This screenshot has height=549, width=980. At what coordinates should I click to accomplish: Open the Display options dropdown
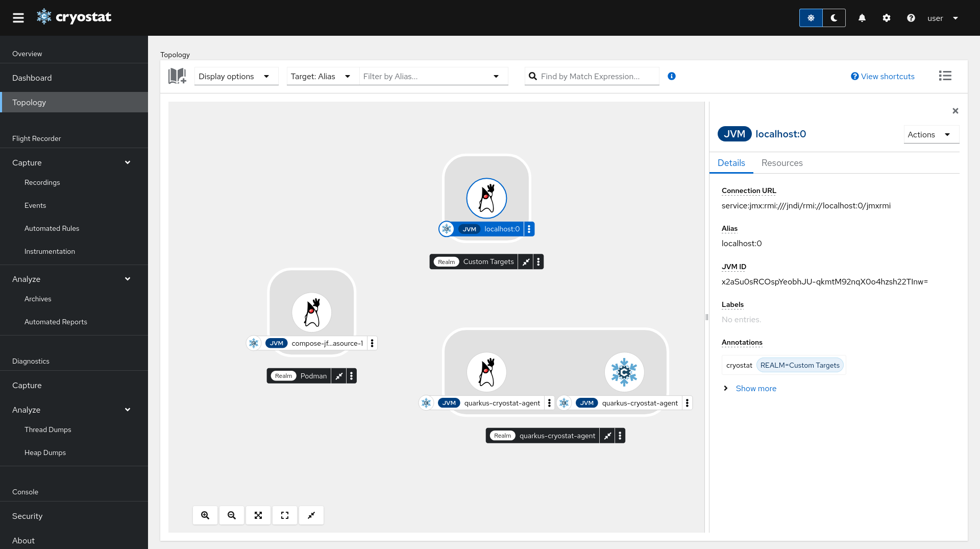coord(236,76)
